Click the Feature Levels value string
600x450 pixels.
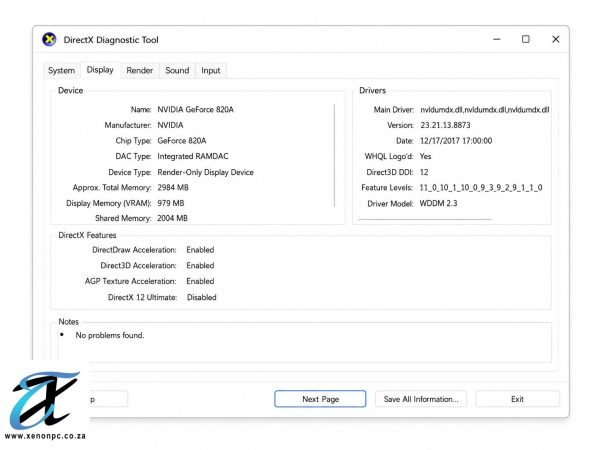tap(481, 188)
